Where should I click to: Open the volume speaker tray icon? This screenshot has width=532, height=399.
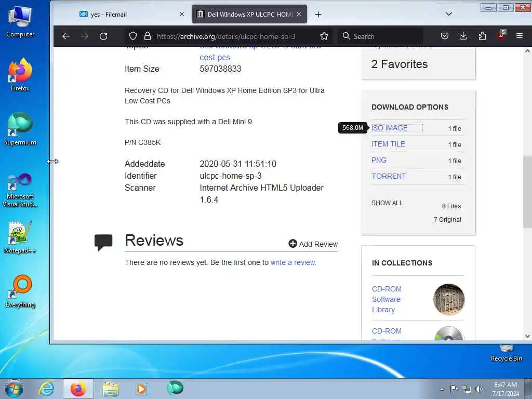[479, 389]
